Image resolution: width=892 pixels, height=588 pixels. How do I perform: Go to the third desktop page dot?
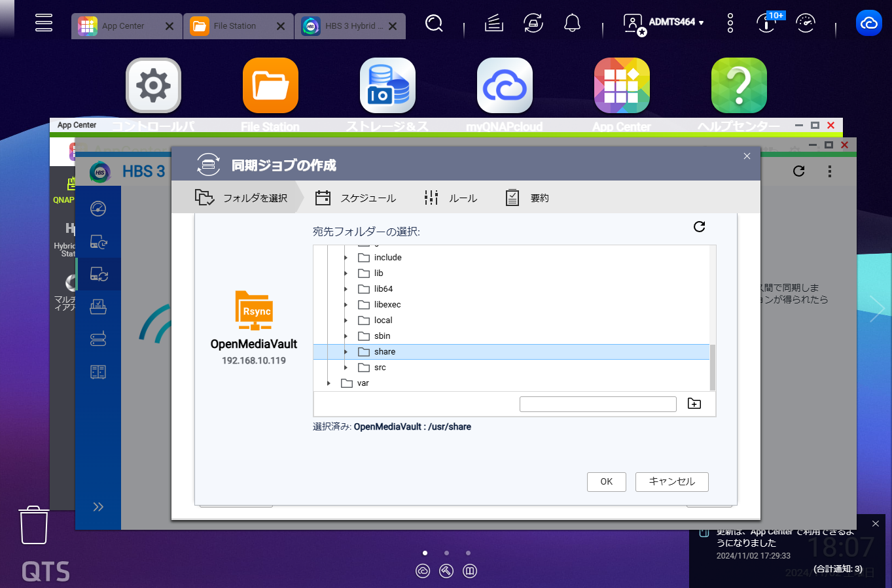click(468, 553)
